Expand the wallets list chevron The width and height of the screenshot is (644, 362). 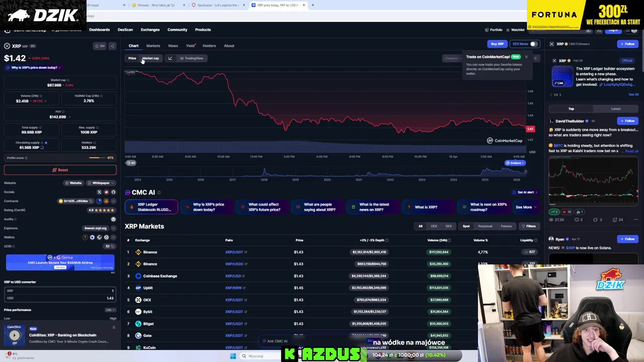click(x=113, y=237)
